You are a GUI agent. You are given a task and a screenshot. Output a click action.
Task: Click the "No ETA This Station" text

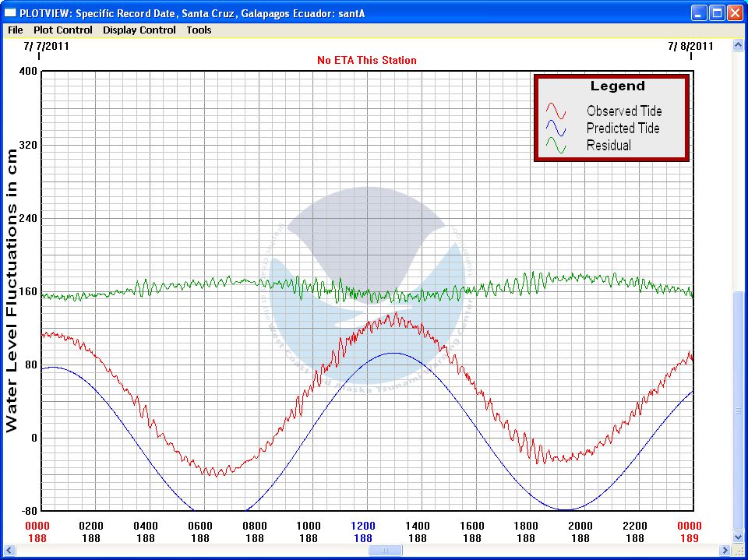coord(366,60)
